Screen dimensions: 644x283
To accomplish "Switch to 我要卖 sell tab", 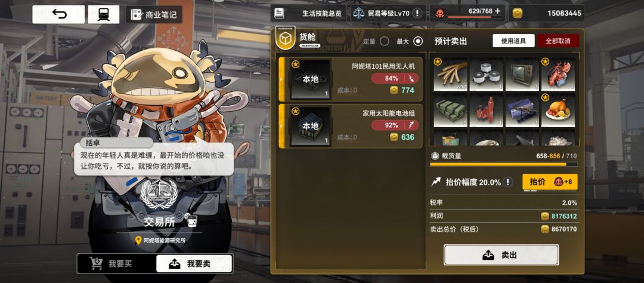I will tap(194, 264).
